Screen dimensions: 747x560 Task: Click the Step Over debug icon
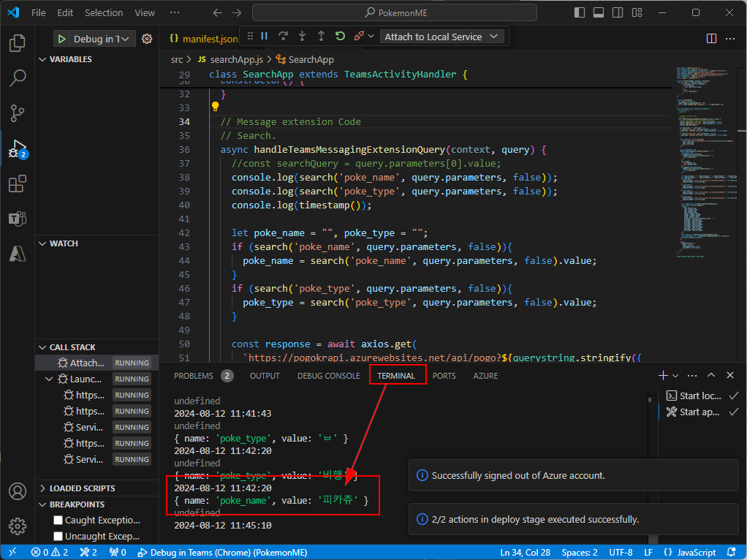pos(284,37)
